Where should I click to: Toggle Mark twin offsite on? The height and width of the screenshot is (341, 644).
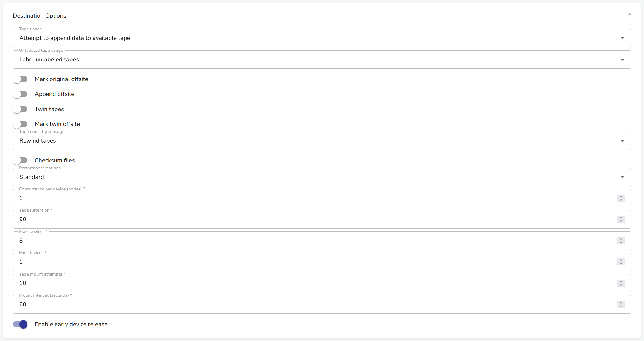point(20,124)
